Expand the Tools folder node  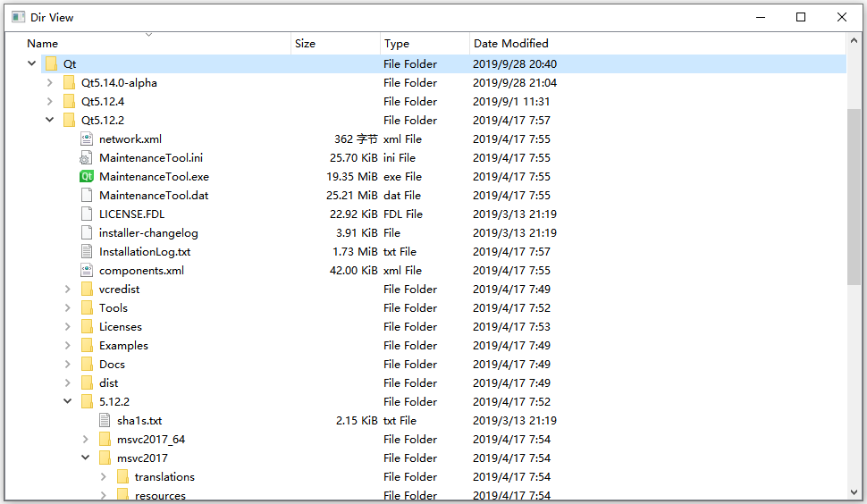pos(68,307)
